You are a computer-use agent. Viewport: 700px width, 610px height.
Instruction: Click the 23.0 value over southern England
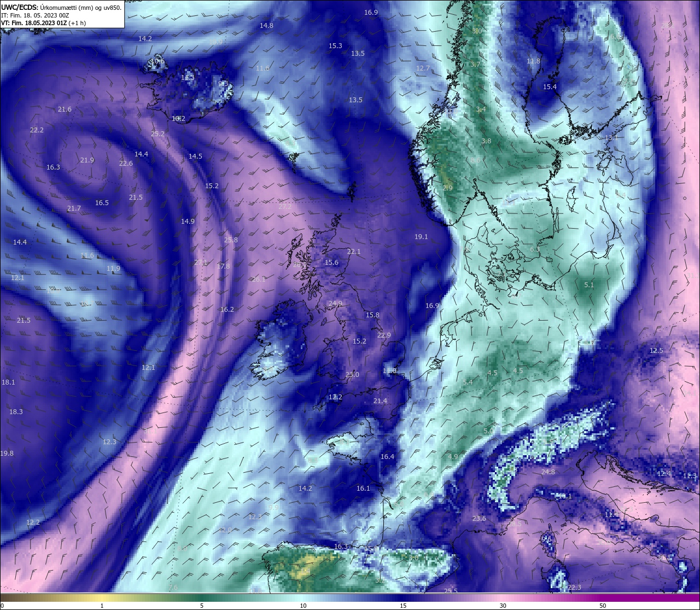[352, 375]
